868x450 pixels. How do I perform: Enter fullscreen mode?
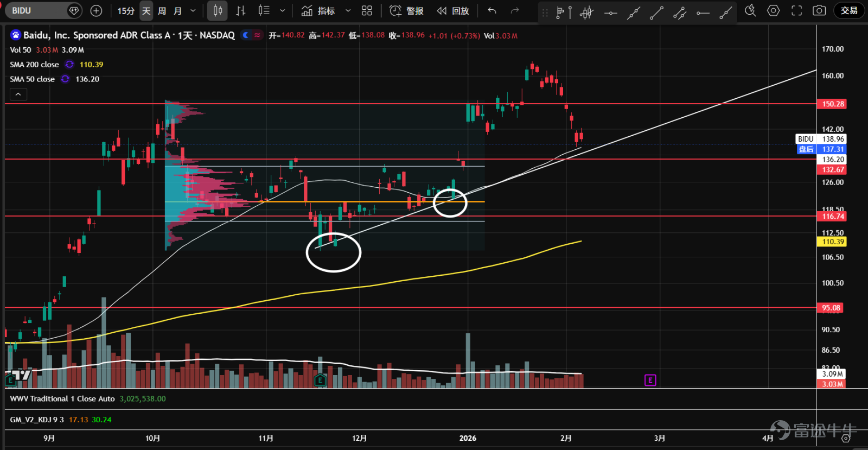796,10
